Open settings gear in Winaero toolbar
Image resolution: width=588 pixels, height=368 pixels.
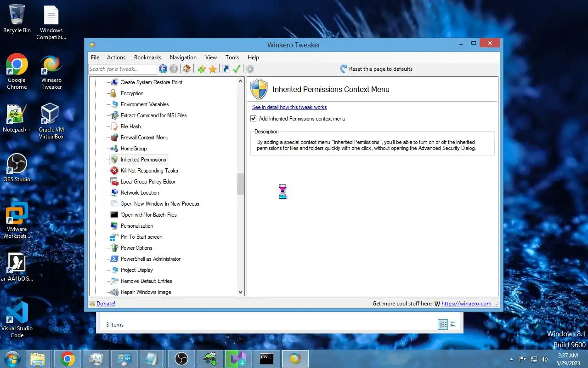click(x=250, y=69)
